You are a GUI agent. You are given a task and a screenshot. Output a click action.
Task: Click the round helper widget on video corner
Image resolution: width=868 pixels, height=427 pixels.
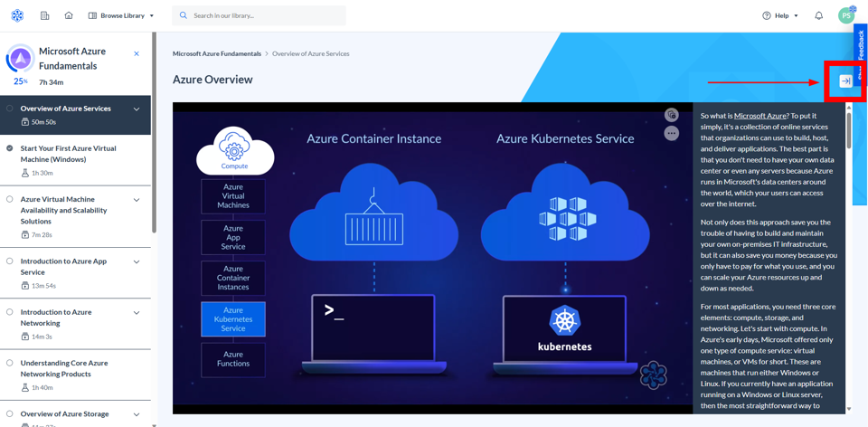click(653, 375)
